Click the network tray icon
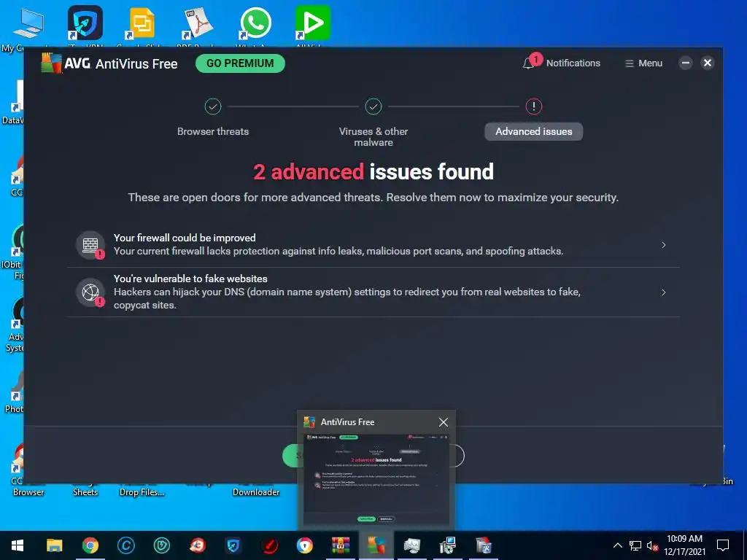The height and width of the screenshot is (560, 747). click(635, 545)
